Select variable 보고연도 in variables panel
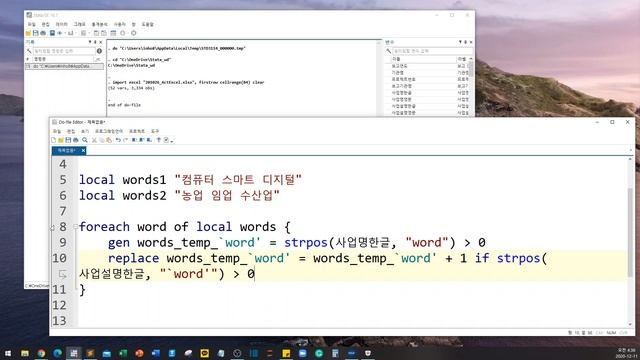 400,66
